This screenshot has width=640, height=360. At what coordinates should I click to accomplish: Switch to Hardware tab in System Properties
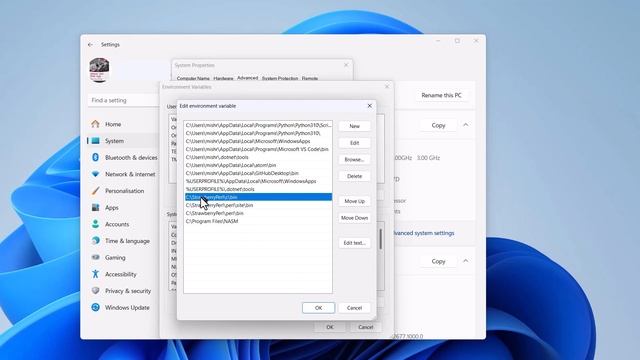[x=223, y=78]
